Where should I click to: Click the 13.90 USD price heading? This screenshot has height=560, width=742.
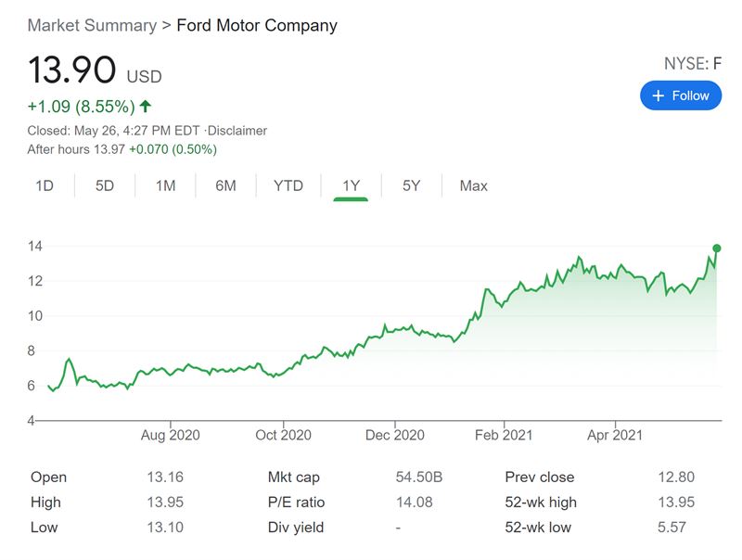tap(72, 71)
